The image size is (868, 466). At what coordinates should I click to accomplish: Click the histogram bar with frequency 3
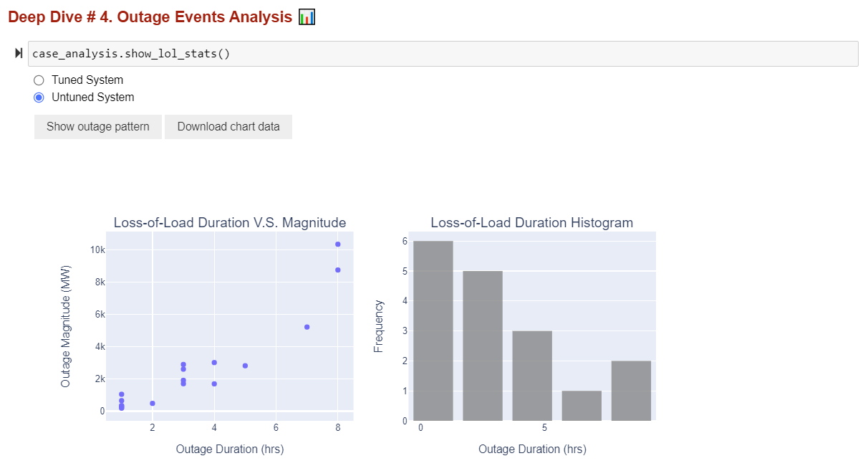click(532, 376)
